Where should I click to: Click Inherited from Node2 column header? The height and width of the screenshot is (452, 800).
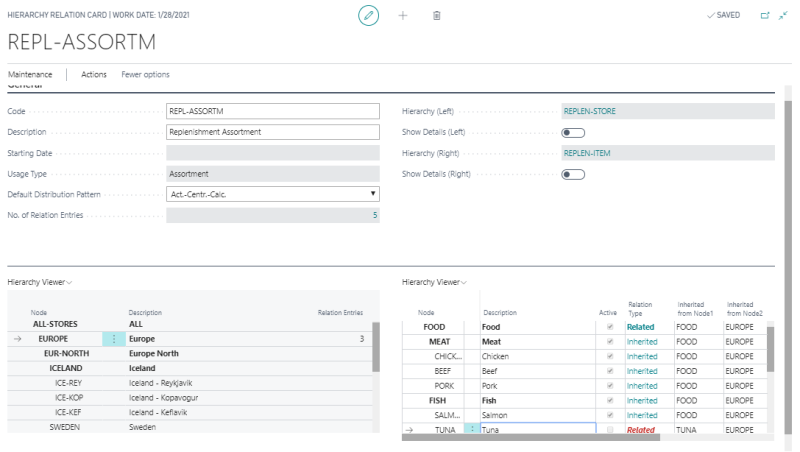[744, 309]
